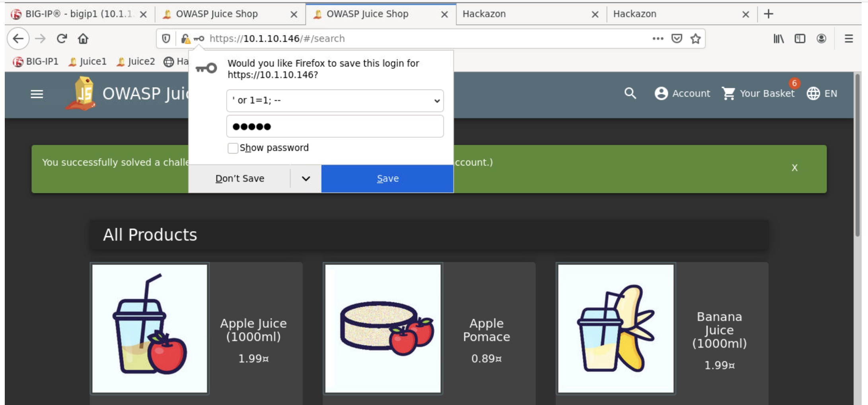
Task: Open the Account menu
Action: coord(682,93)
